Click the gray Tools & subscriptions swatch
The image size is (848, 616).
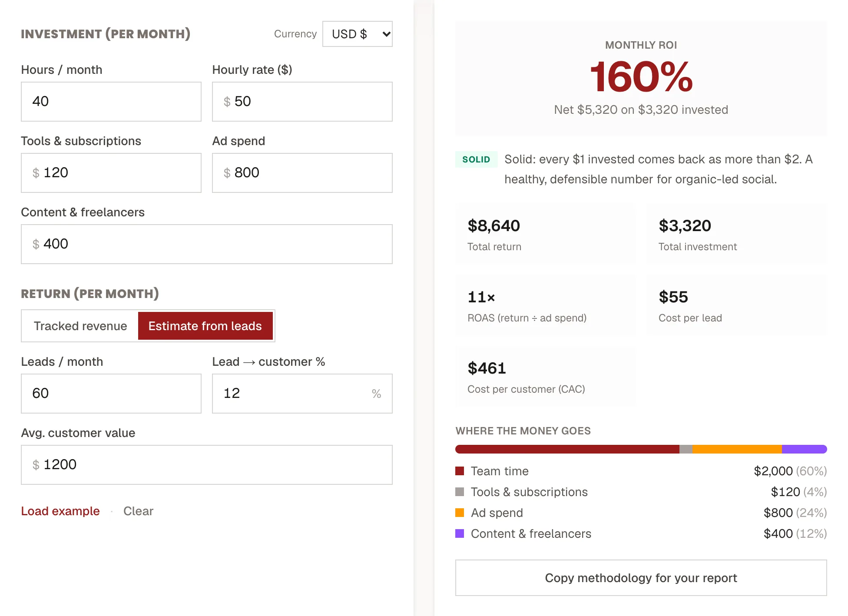(460, 492)
